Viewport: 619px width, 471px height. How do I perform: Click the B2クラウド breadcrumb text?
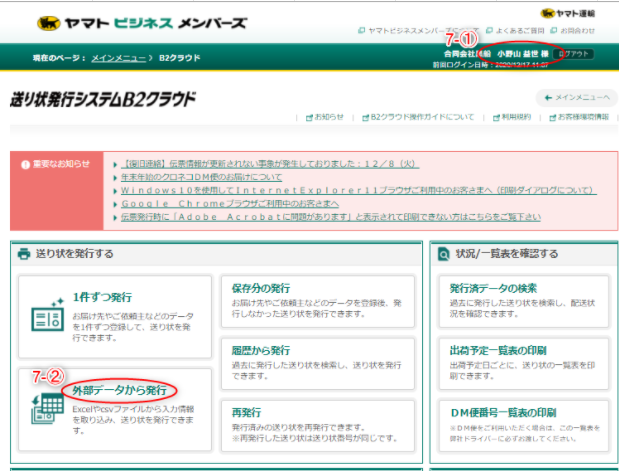pyautogui.click(x=180, y=58)
